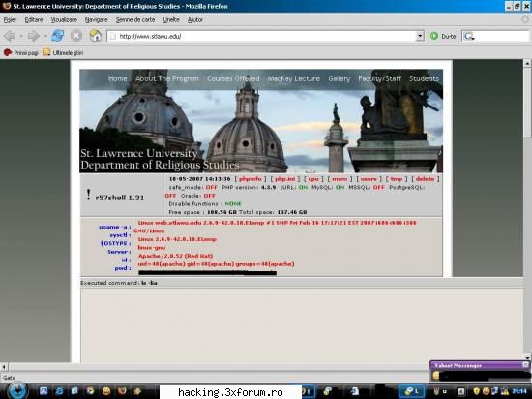This screenshot has width=532, height=399.
Task: Open the search engine selector dropdown
Action: 469,37
